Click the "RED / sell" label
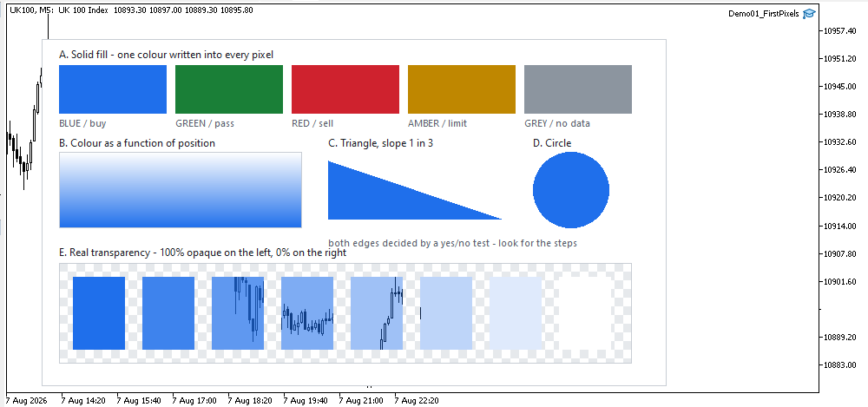 click(x=312, y=123)
